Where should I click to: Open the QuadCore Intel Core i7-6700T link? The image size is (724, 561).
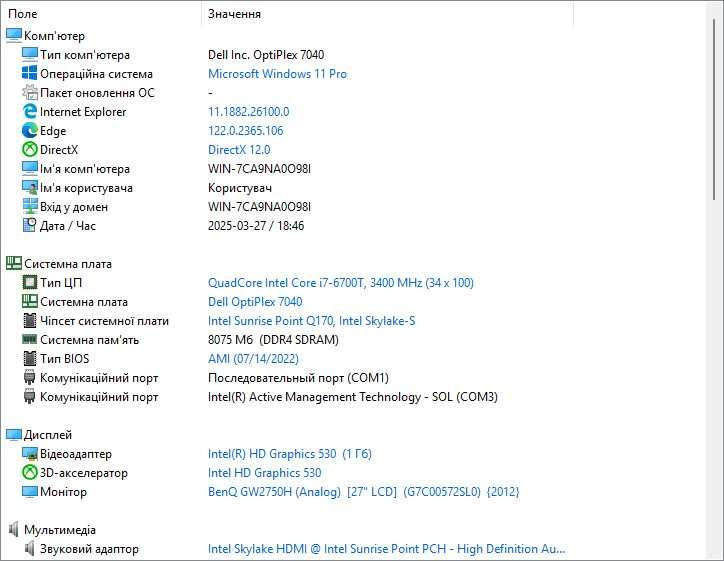click(x=341, y=283)
